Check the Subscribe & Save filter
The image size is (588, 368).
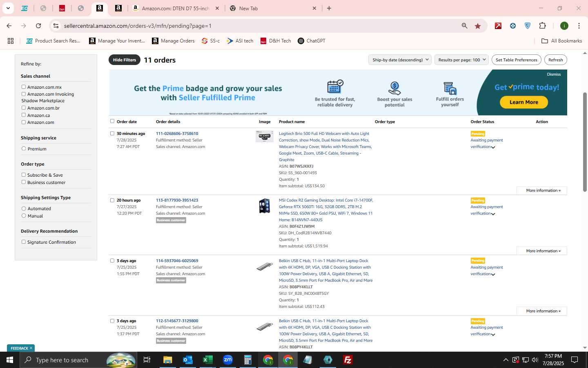point(24,175)
